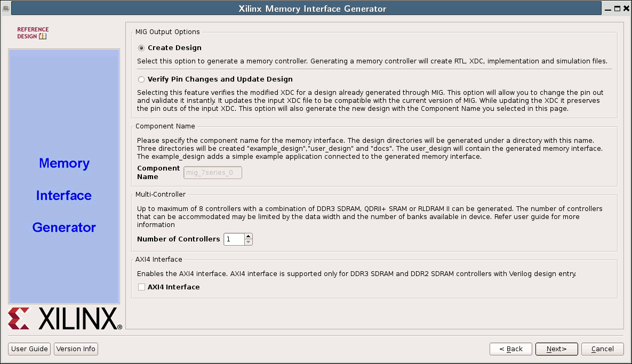Click the Xilinx logo
Image resolution: width=632 pixels, height=364 pixels.
pyautogui.click(x=65, y=319)
